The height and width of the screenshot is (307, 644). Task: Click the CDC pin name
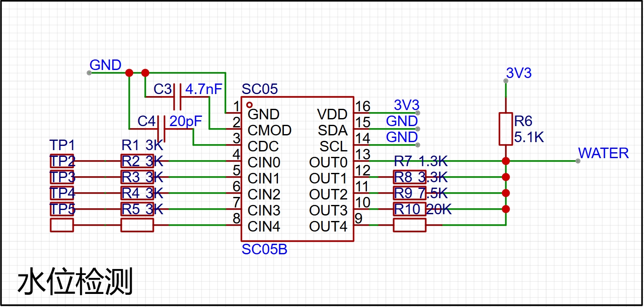coord(264,146)
